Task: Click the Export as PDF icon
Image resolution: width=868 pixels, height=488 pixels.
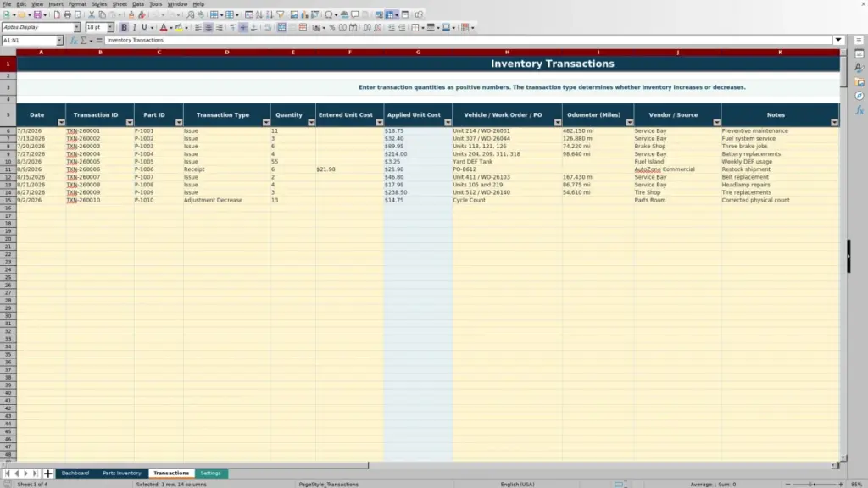Action: pyautogui.click(x=57, y=14)
